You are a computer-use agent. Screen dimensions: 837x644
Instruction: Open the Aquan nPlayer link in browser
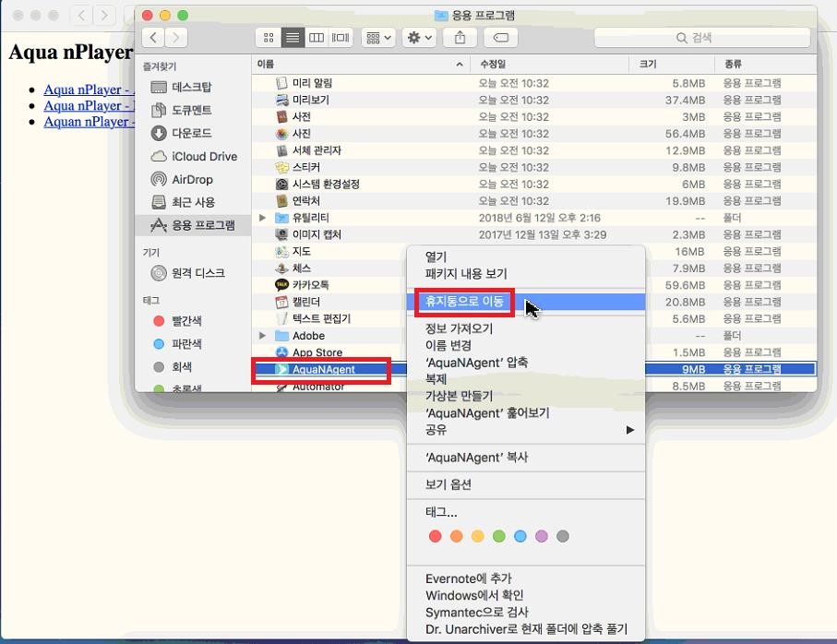click(x=89, y=122)
